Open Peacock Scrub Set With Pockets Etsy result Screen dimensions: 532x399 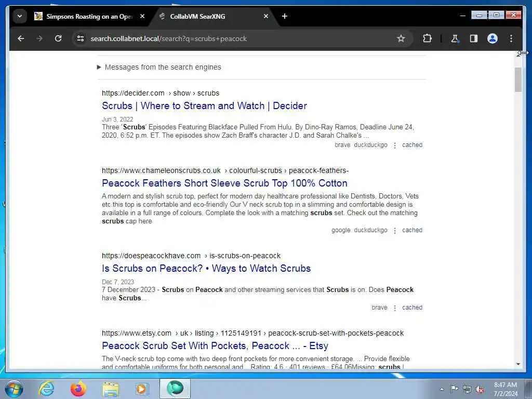(x=215, y=345)
